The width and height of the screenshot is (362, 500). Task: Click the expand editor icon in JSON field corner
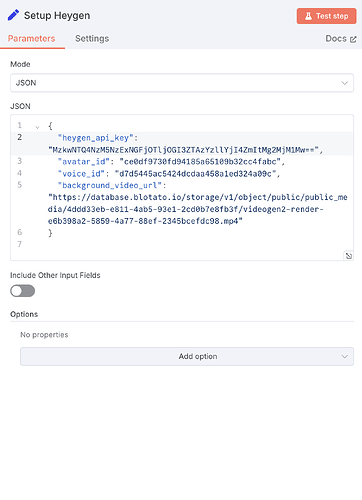tap(349, 256)
